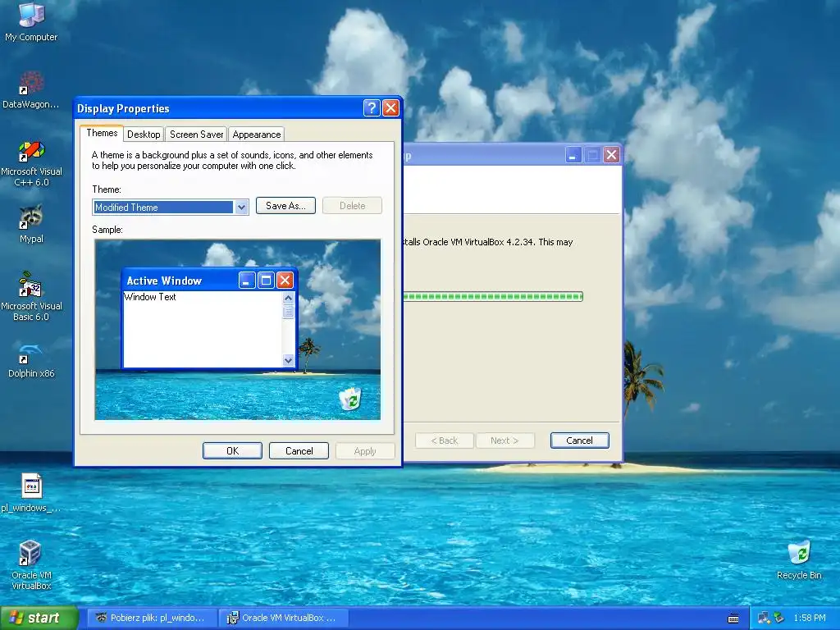Image resolution: width=840 pixels, height=630 pixels.
Task: Click the sample window's maximize icon
Action: [x=266, y=281]
